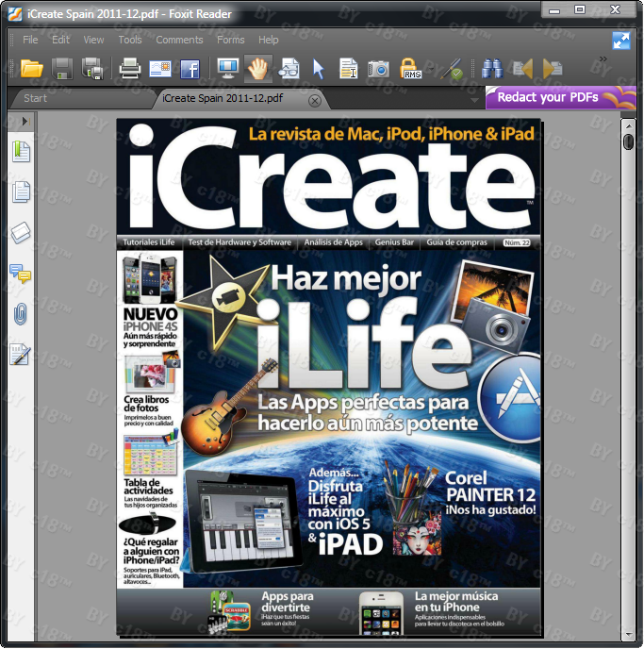
Task: Expand the navigation pane with the arrow
Action: click(x=25, y=122)
